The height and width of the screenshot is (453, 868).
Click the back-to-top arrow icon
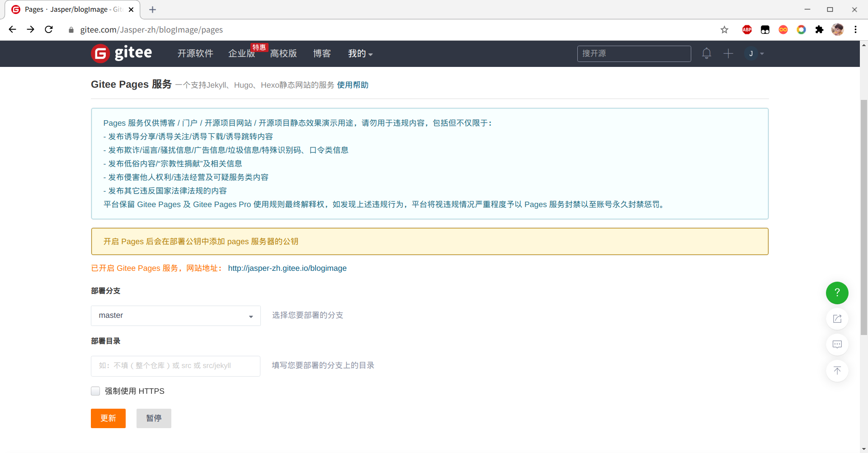click(x=837, y=371)
